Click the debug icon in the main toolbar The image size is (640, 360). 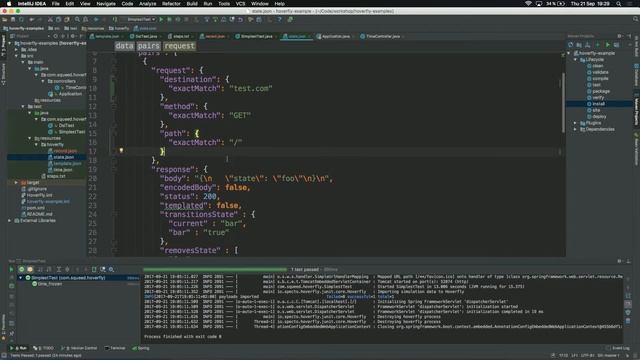169,19
